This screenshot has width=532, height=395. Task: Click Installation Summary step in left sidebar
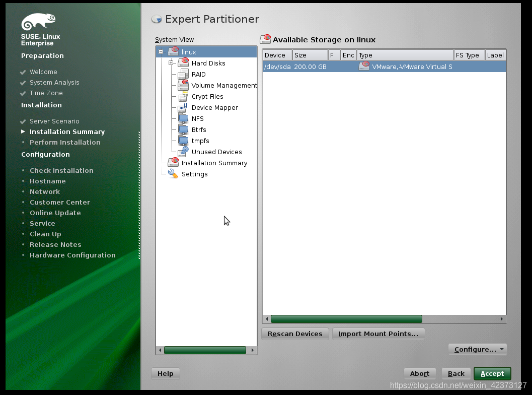click(x=67, y=132)
